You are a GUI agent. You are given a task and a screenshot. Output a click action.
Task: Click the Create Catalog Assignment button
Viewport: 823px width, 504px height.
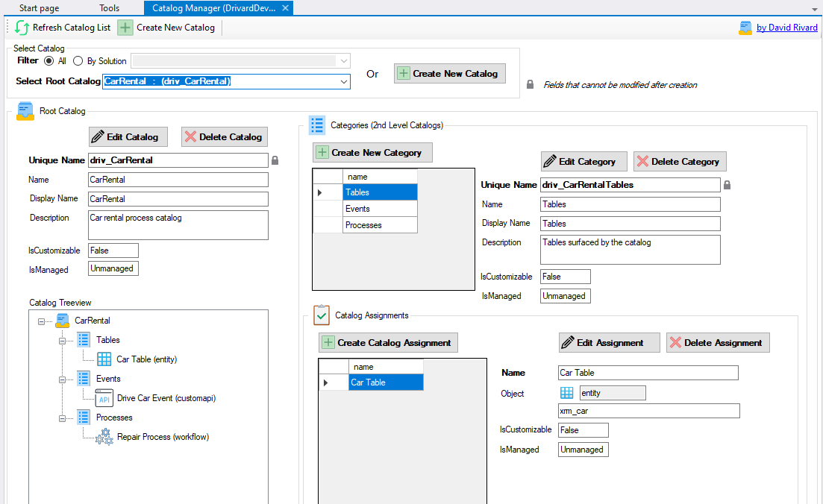tap(389, 342)
